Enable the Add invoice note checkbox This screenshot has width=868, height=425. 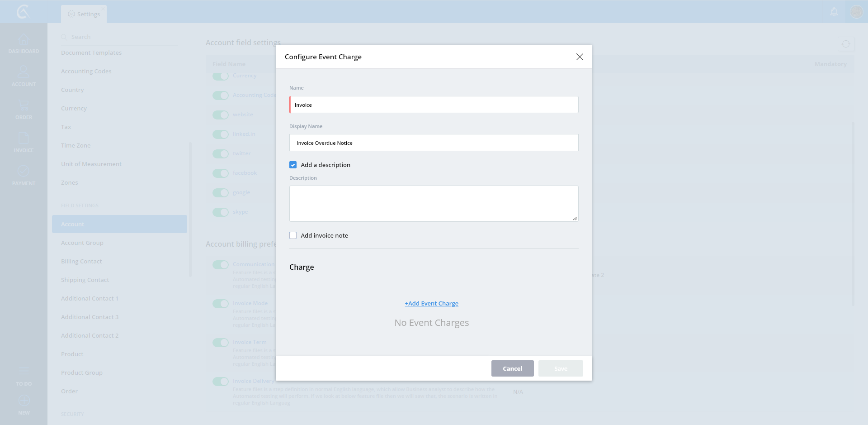pos(293,235)
